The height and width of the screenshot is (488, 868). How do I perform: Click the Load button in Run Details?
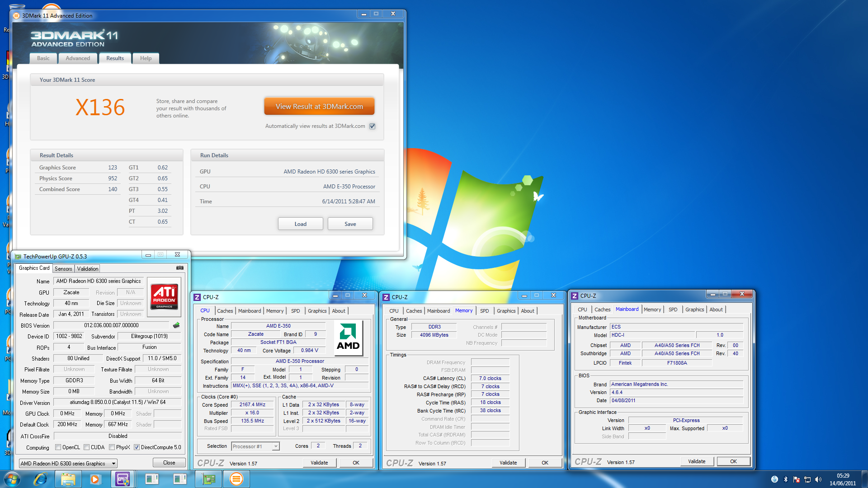[x=300, y=224]
